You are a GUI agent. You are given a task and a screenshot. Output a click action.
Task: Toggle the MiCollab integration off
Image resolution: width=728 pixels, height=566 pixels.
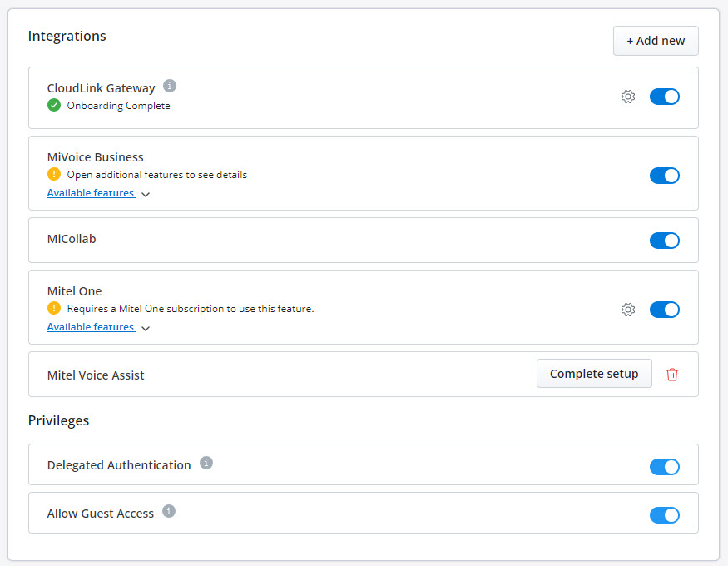tap(665, 241)
